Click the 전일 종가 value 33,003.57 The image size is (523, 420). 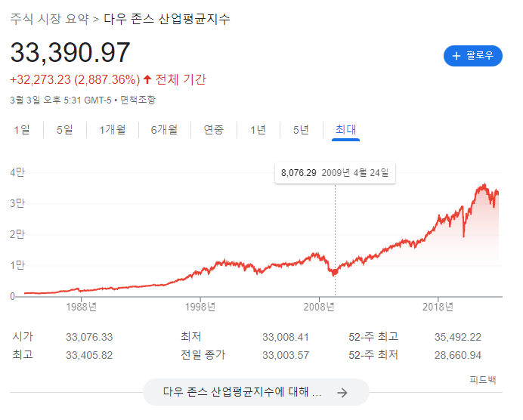point(285,355)
